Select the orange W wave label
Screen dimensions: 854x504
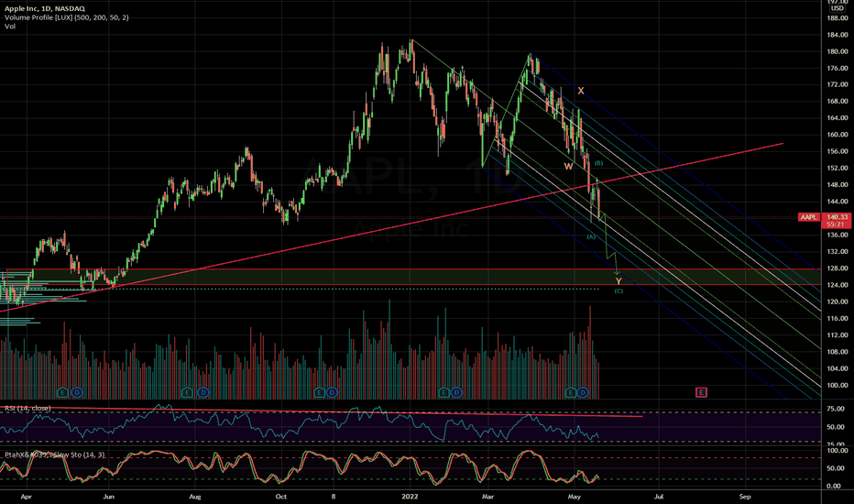pyautogui.click(x=568, y=167)
